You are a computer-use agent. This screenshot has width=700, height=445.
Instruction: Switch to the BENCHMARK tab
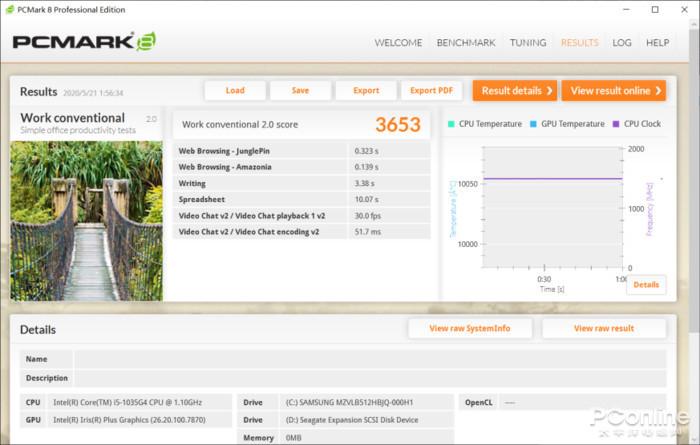466,43
